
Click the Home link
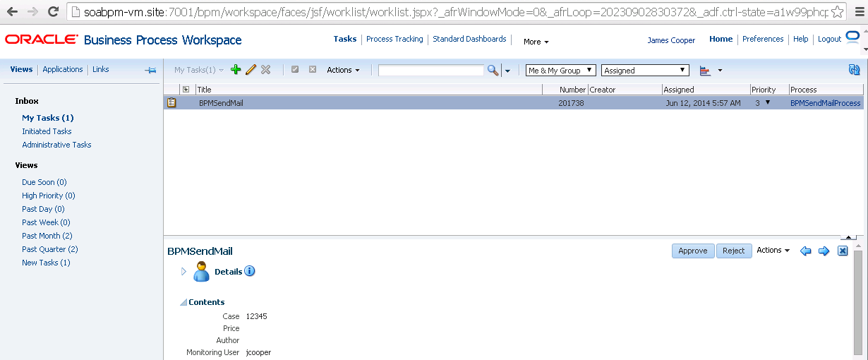pyautogui.click(x=721, y=39)
